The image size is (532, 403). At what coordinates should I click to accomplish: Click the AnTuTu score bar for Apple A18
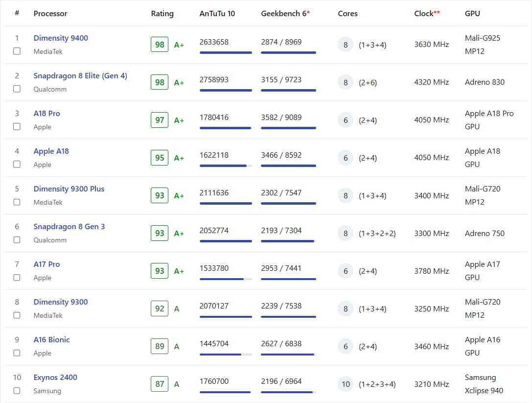226,166
